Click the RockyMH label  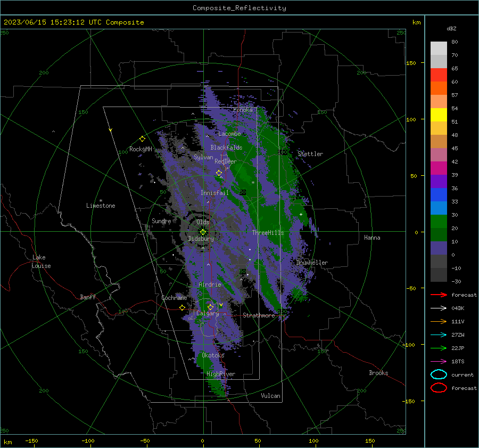(141, 149)
